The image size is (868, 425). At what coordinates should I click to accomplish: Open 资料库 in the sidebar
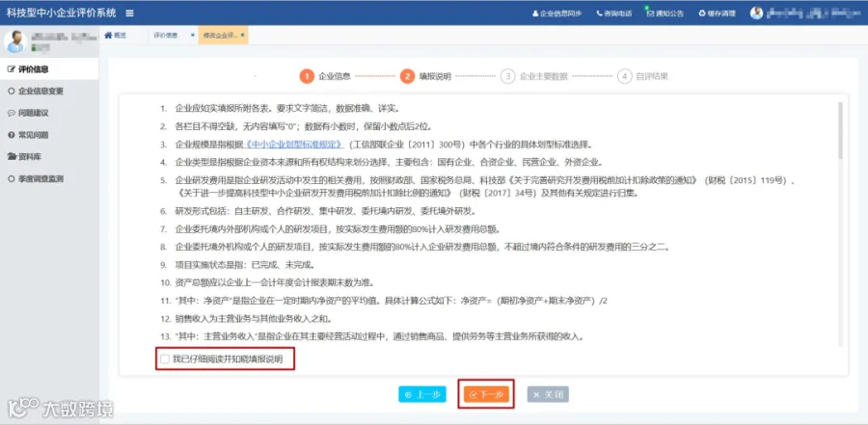[x=49, y=157]
